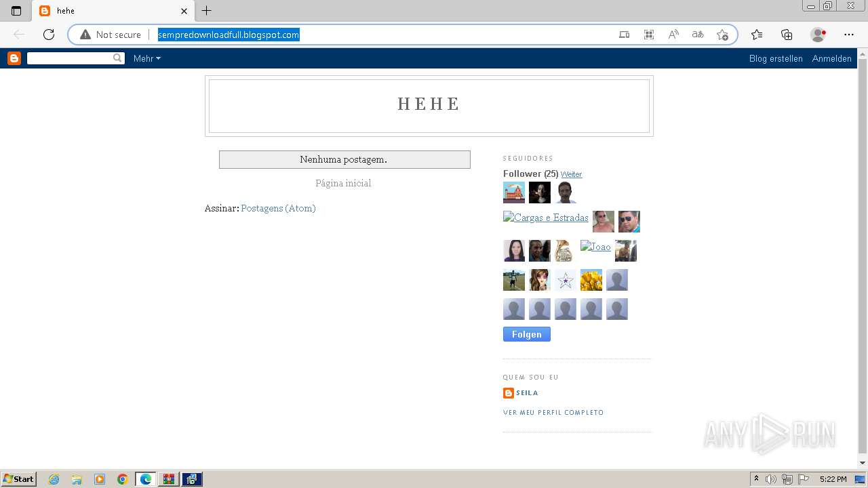Click the Weiter followers link
The image size is (868, 488).
[x=571, y=174]
